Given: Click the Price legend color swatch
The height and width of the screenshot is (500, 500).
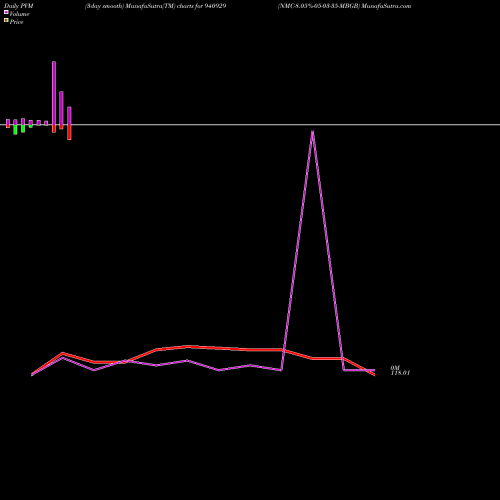Looking at the screenshot, I should [x=6, y=20].
